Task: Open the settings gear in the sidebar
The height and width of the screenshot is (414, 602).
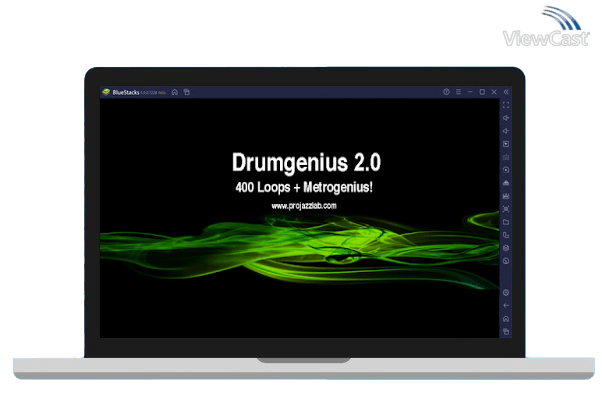Action: tap(506, 293)
